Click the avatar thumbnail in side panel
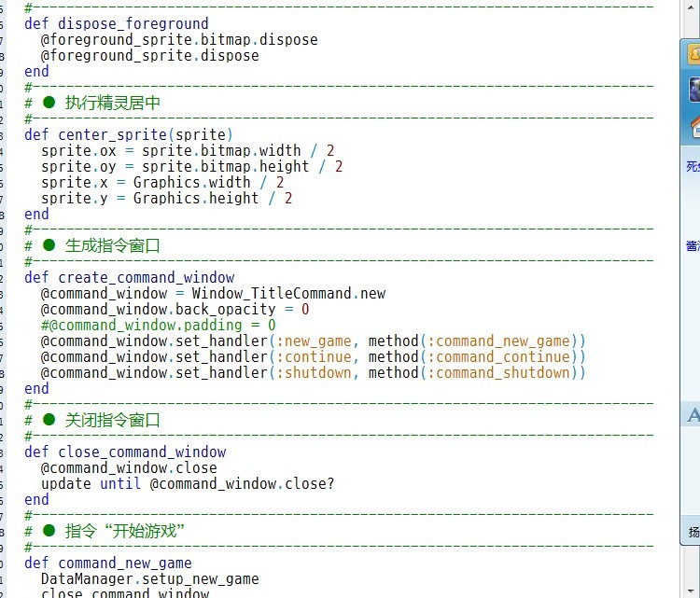The height and width of the screenshot is (598, 700). (x=694, y=90)
